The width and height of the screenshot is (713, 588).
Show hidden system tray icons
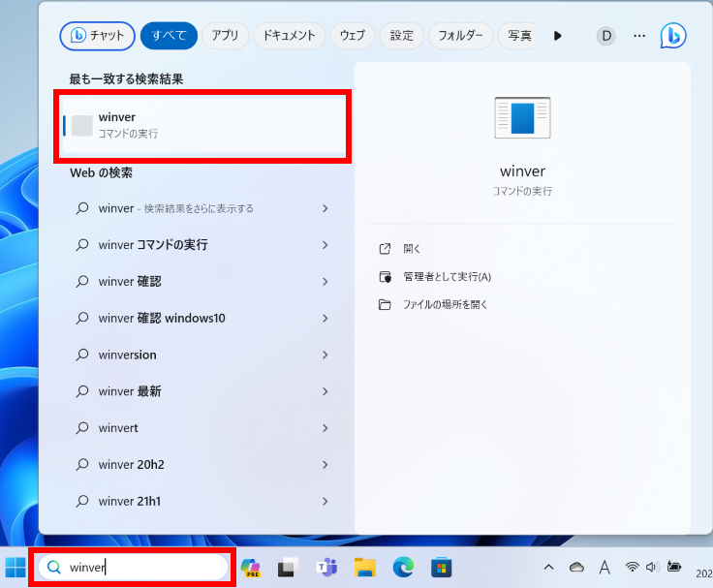tap(548, 567)
